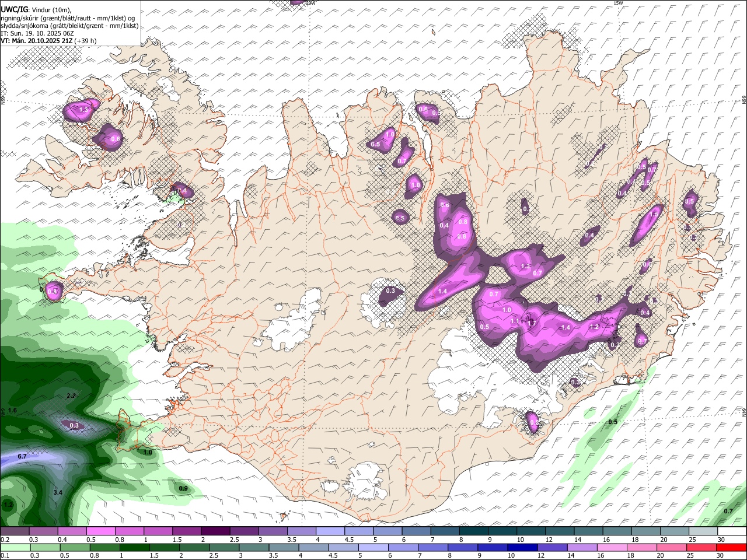The width and height of the screenshot is (747, 560).
Task: Click the '0.2' label in the snow legend
Action: click(x=5, y=540)
